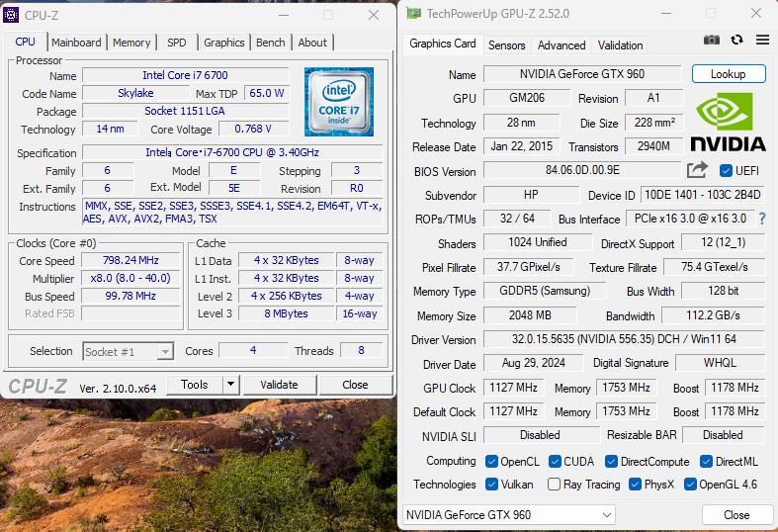Open the GPU-Z hamburger menu
This screenshot has height=532, width=778.
(762, 40)
